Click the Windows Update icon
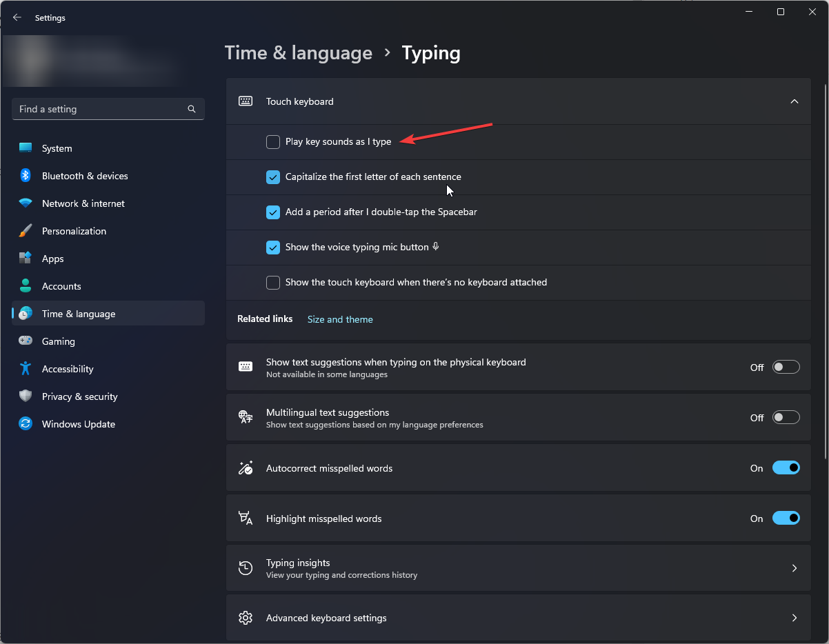 coord(26,424)
